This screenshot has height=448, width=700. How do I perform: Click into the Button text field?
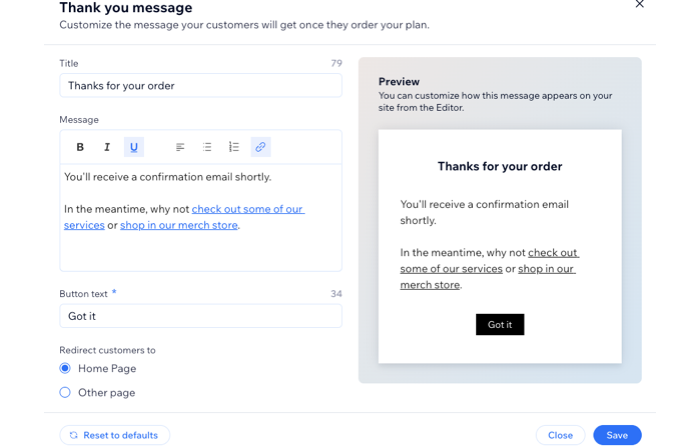point(200,316)
